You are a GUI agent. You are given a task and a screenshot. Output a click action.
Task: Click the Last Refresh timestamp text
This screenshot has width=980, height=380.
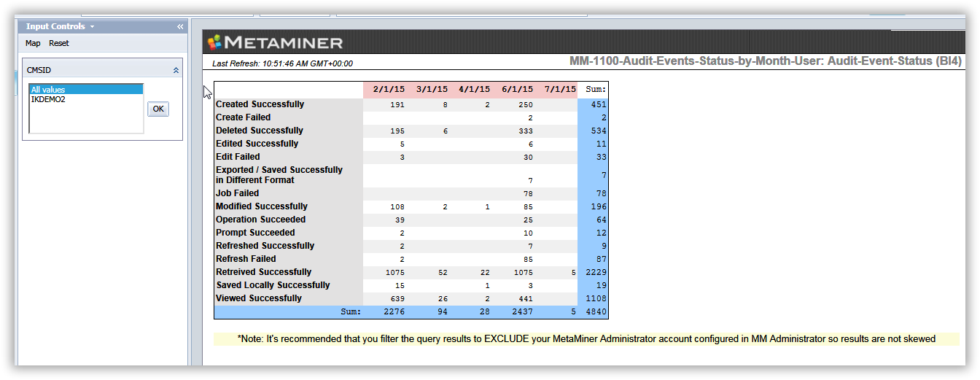coord(282,63)
